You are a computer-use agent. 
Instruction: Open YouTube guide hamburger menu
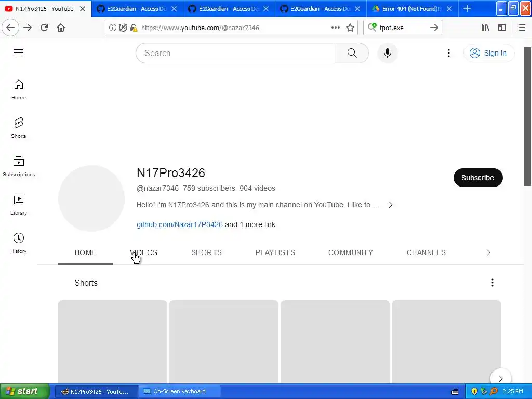click(19, 52)
